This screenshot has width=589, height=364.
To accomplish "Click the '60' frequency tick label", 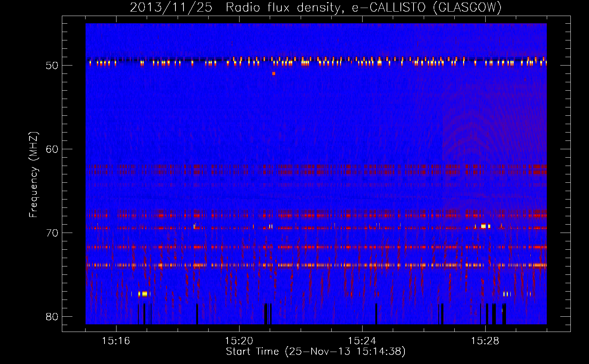I will 52,149.
